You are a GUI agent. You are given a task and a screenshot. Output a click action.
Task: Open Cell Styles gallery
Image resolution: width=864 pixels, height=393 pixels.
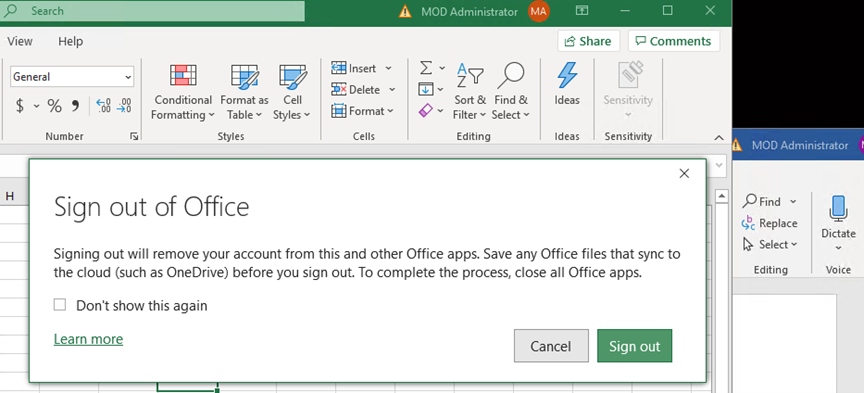pyautogui.click(x=292, y=91)
